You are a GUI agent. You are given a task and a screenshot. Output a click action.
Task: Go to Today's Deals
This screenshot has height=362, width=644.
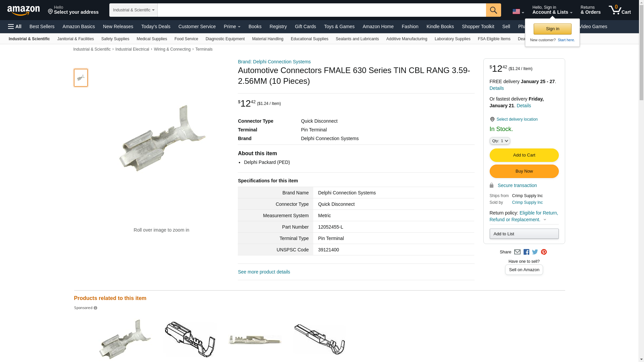[156, 26]
